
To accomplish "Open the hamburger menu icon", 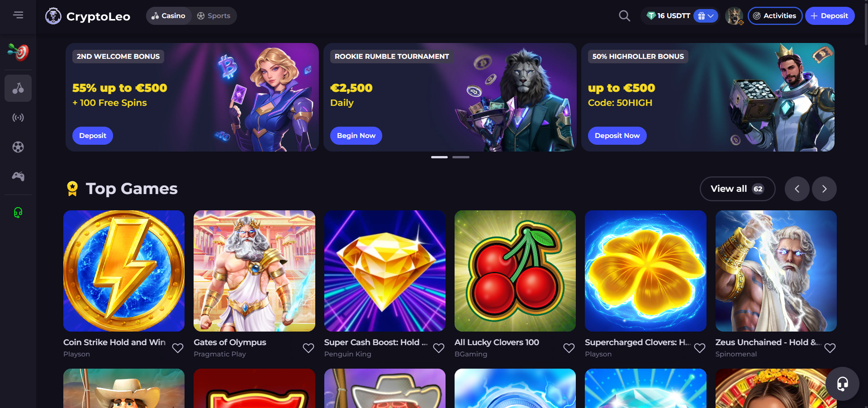I will click(18, 15).
